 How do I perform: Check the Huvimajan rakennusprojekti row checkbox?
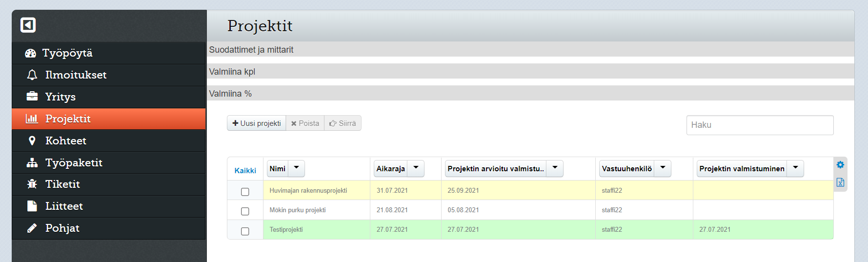tap(245, 192)
